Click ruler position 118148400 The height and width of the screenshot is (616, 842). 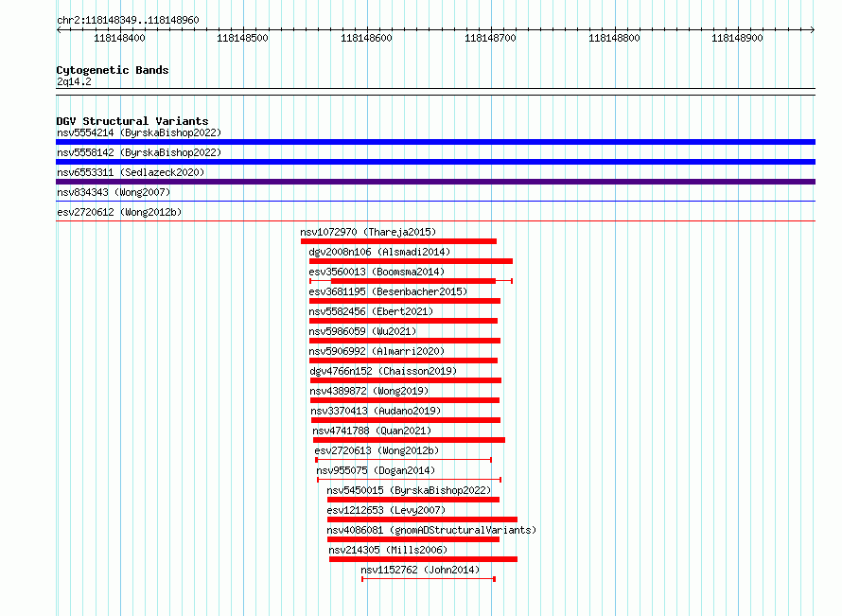(x=119, y=38)
